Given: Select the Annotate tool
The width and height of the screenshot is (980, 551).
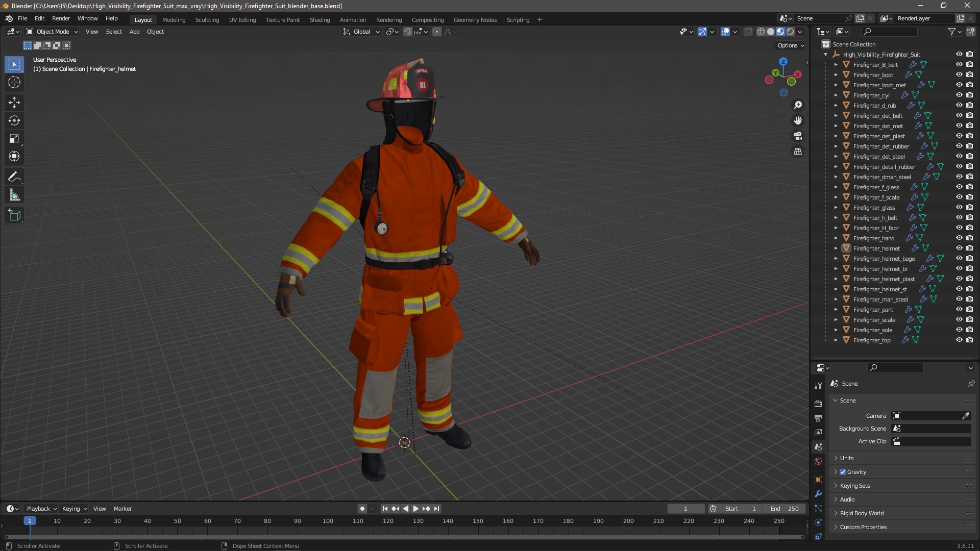Looking at the screenshot, I should (14, 177).
